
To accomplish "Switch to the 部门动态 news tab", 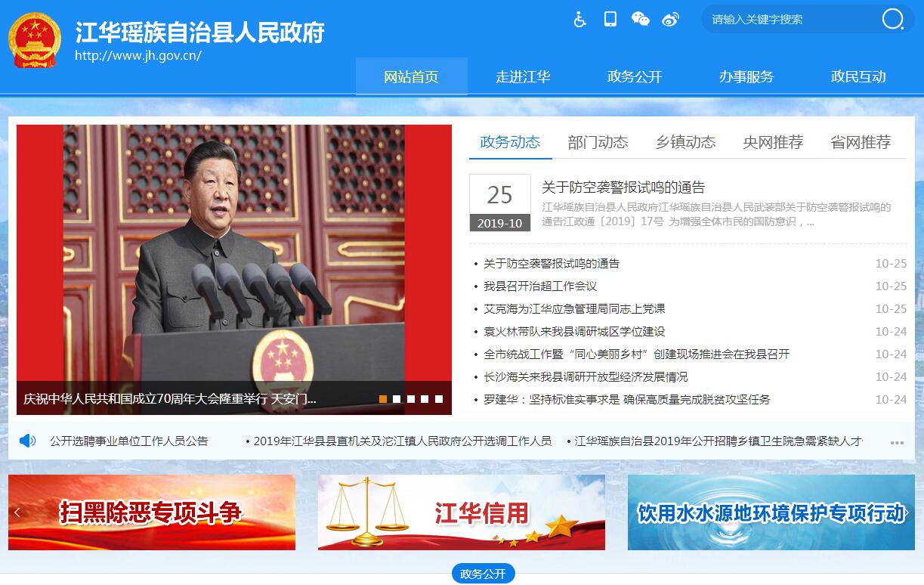I will 598,142.
